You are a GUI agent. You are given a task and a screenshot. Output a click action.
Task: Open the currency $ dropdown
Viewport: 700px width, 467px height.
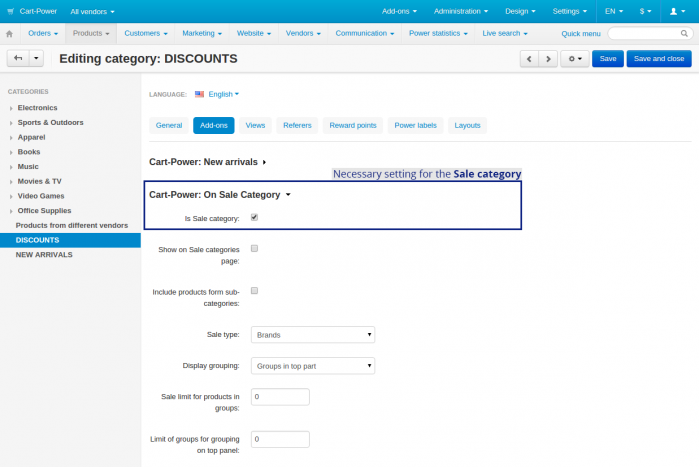point(646,11)
